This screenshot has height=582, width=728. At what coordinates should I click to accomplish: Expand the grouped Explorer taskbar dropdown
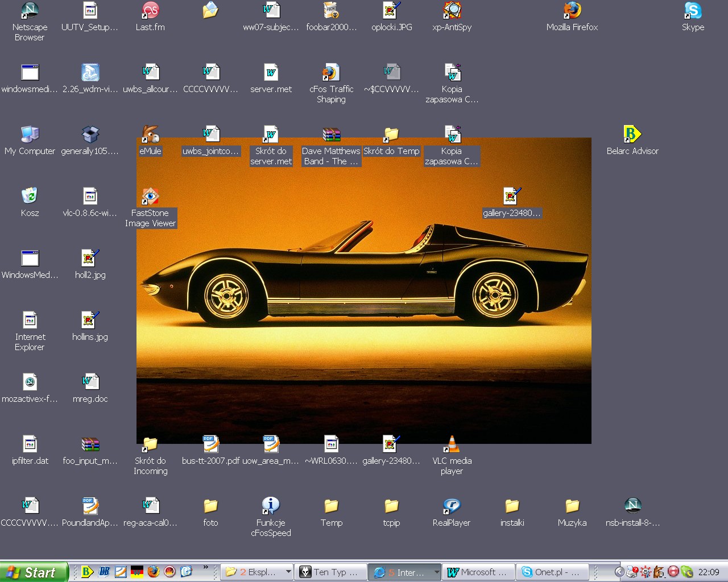(x=288, y=572)
